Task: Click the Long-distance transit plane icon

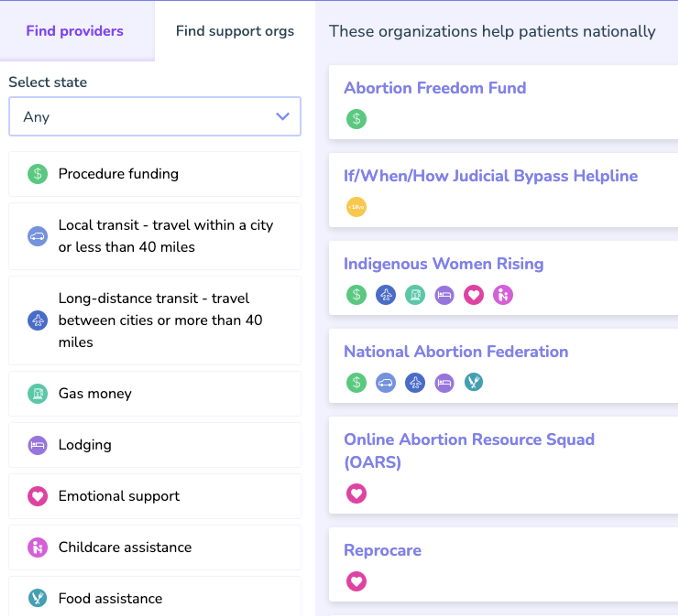Action: tap(37, 320)
